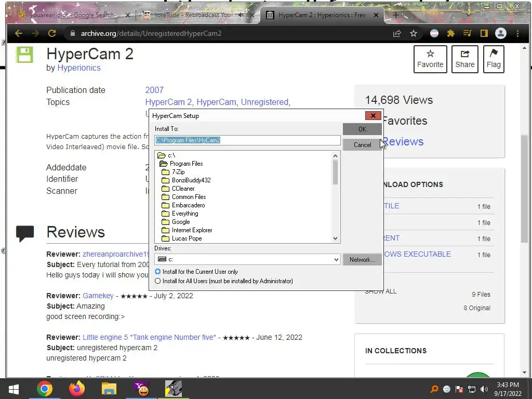Select the Google folder

click(x=176, y=222)
